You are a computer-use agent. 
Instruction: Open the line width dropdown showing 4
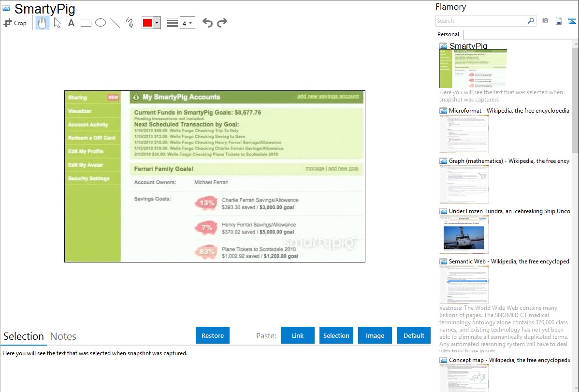click(187, 23)
